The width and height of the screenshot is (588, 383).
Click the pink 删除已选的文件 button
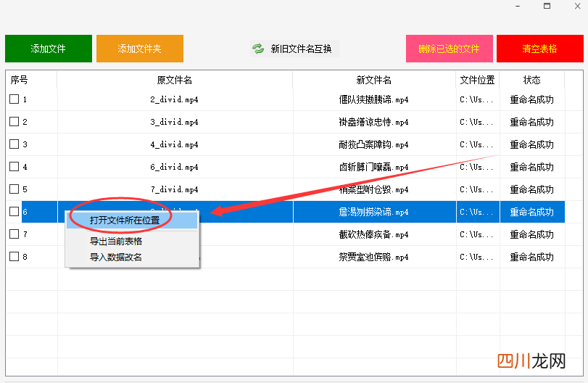450,49
